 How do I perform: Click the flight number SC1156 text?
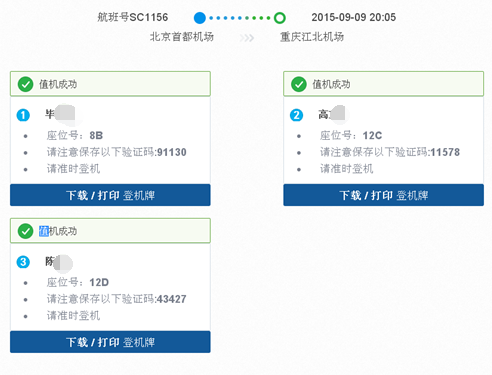133,17
